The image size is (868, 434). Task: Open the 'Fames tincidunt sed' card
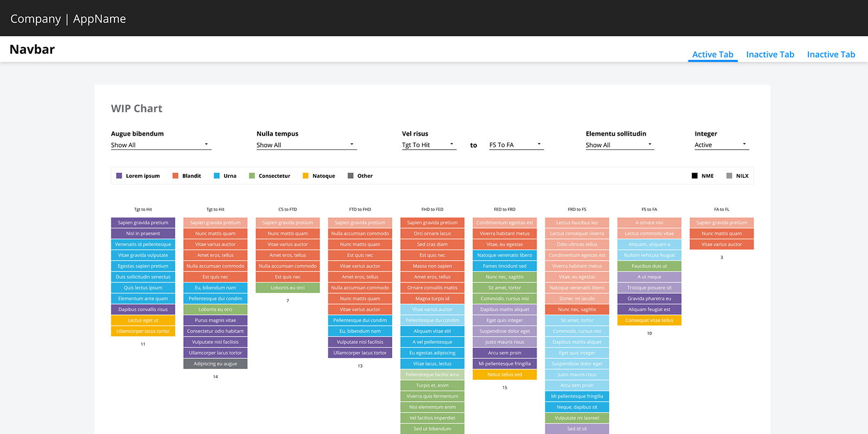point(505,266)
